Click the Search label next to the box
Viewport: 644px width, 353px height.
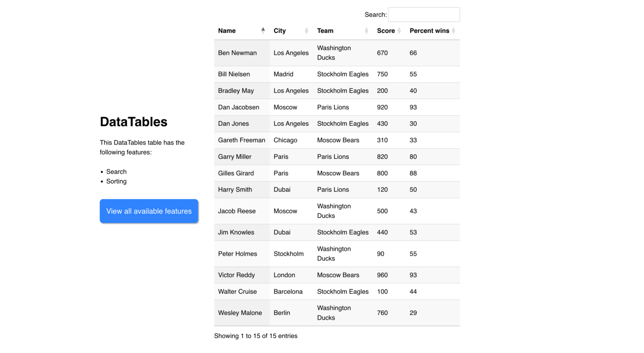click(376, 14)
